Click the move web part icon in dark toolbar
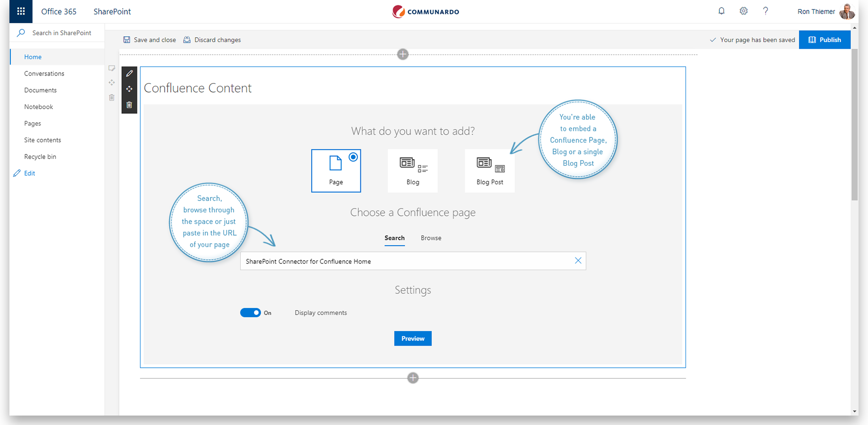 pos(129,89)
